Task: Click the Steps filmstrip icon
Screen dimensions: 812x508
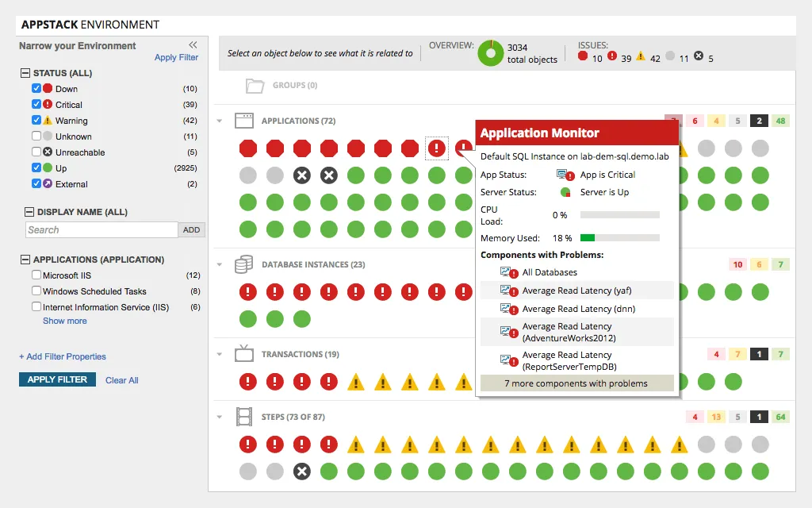Action: point(244,416)
